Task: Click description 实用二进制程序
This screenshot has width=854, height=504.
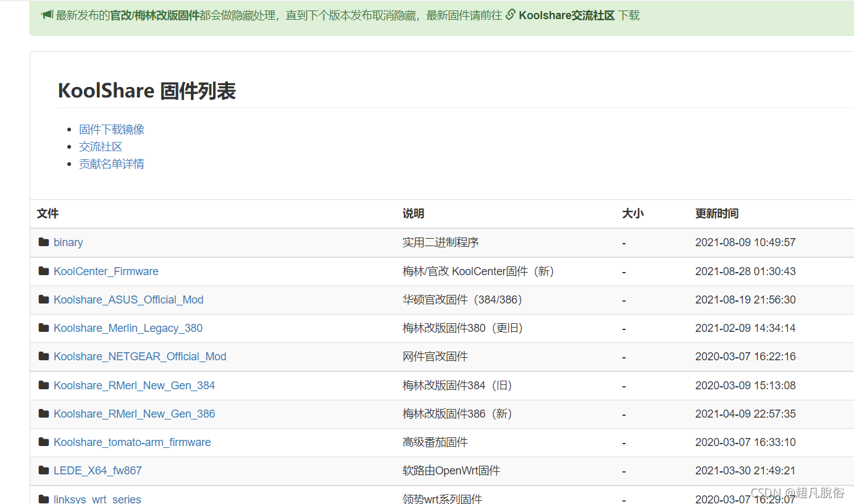Action: (x=441, y=242)
